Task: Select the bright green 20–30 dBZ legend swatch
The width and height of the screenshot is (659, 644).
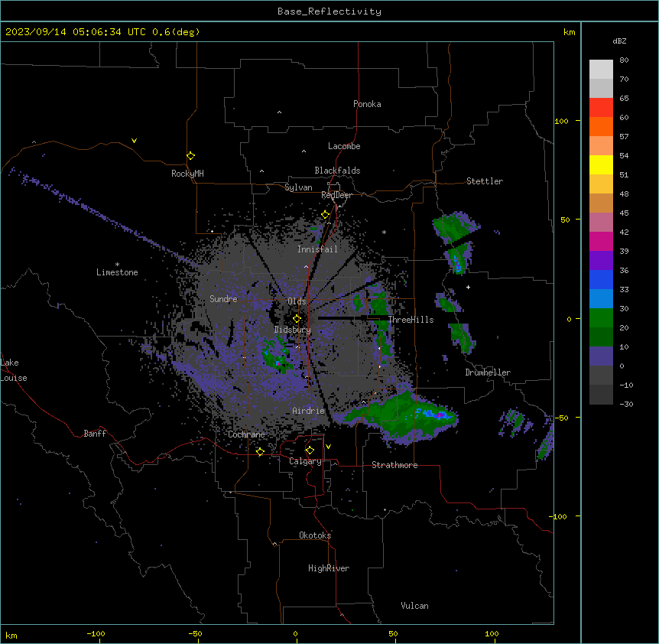Action: pos(601,318)
